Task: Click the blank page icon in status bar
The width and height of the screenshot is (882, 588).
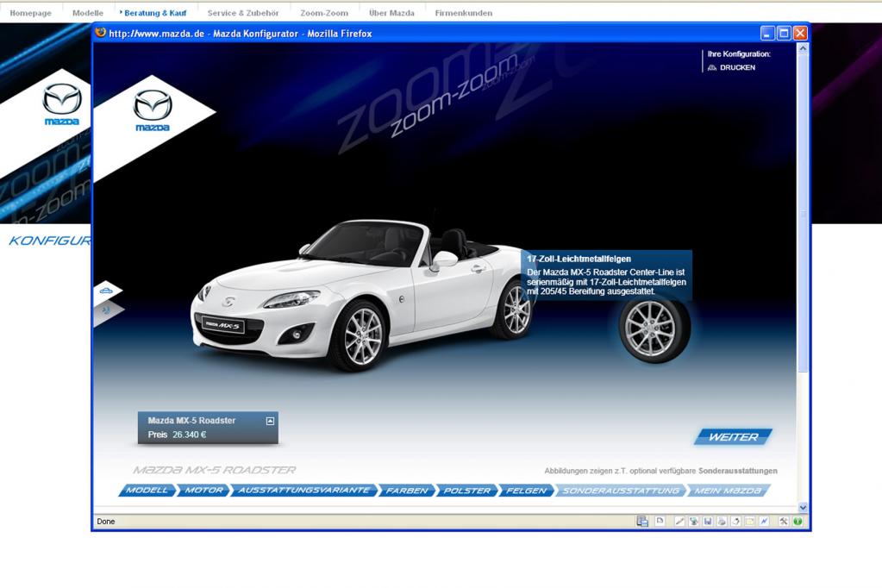Action: pos(660,521)
